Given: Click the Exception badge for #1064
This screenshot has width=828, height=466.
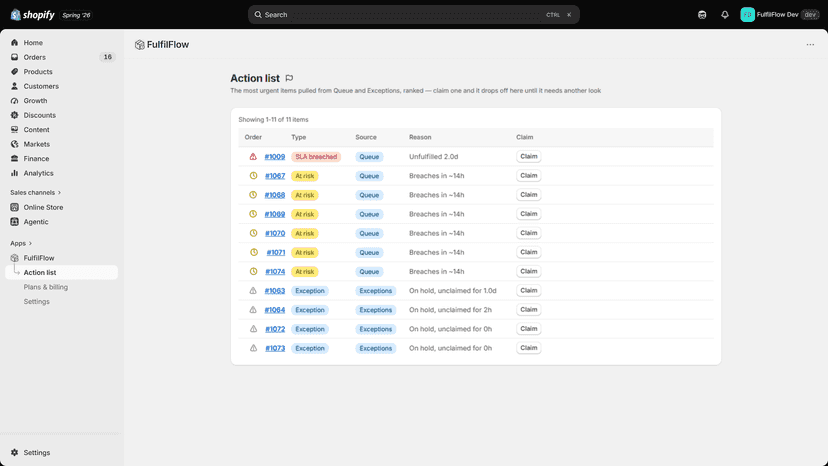Looking at the screenshot, I should [x=309, y=310].
